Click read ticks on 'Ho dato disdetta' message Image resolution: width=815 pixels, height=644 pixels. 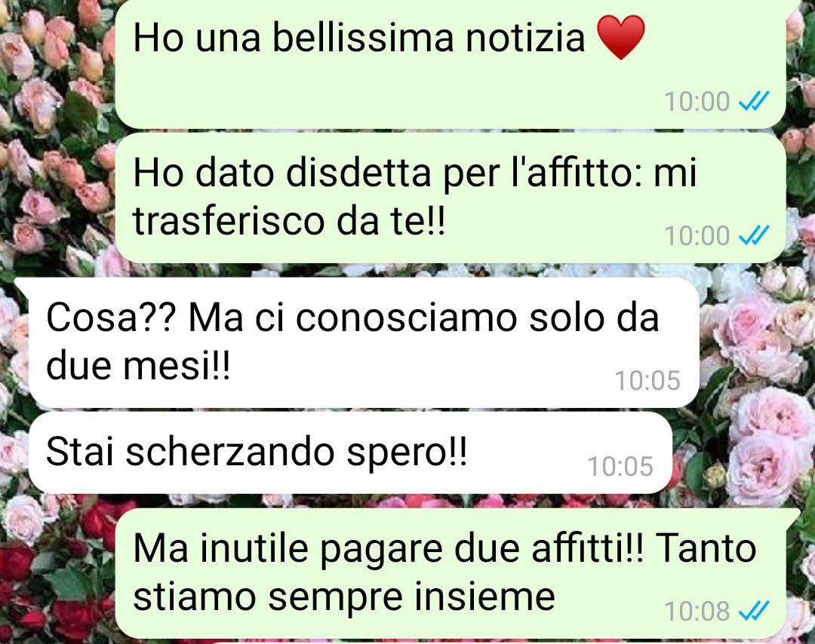(754, 236)
